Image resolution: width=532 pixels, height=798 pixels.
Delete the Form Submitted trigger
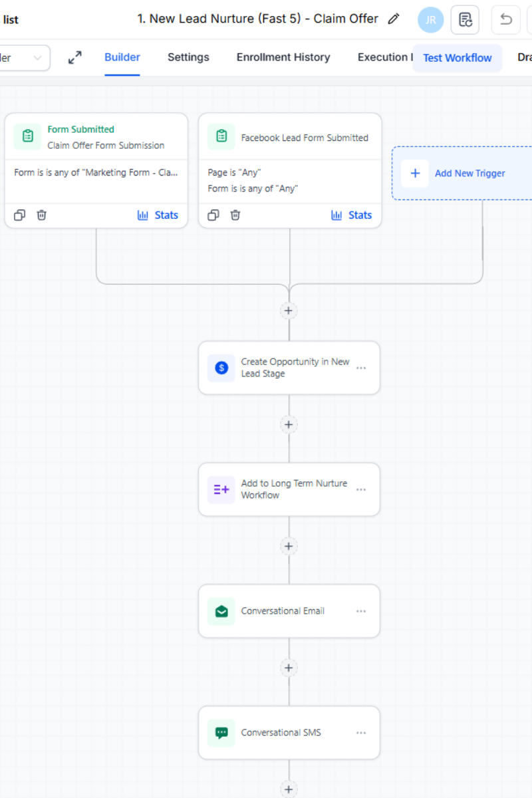coord(41,215)
